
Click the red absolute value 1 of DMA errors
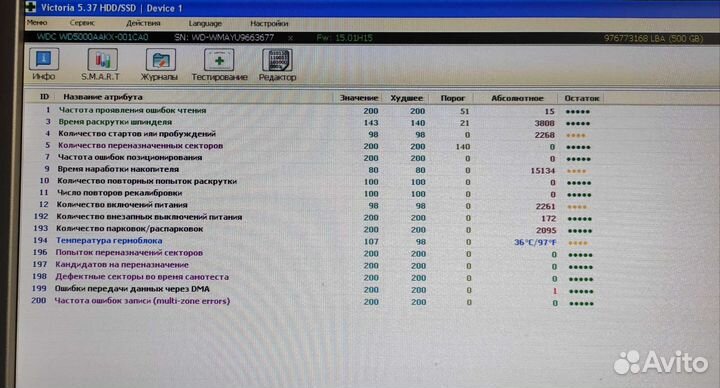click(555, 291)
